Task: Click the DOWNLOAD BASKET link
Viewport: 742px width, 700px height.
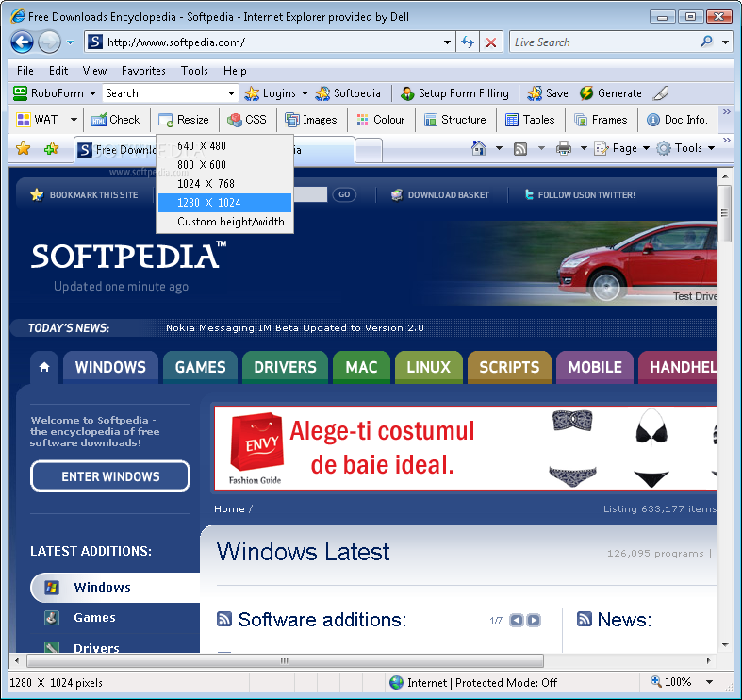Action: coord(440,194)
